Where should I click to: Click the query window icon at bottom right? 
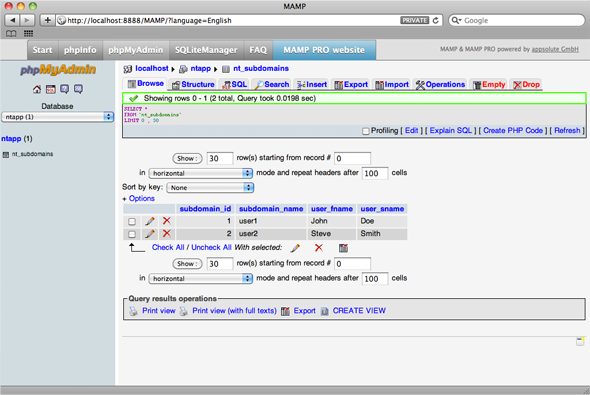point(580,341)
